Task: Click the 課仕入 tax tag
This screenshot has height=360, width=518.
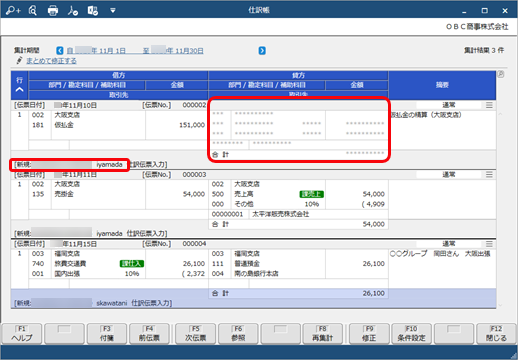Action: click(x=132, y=264)
